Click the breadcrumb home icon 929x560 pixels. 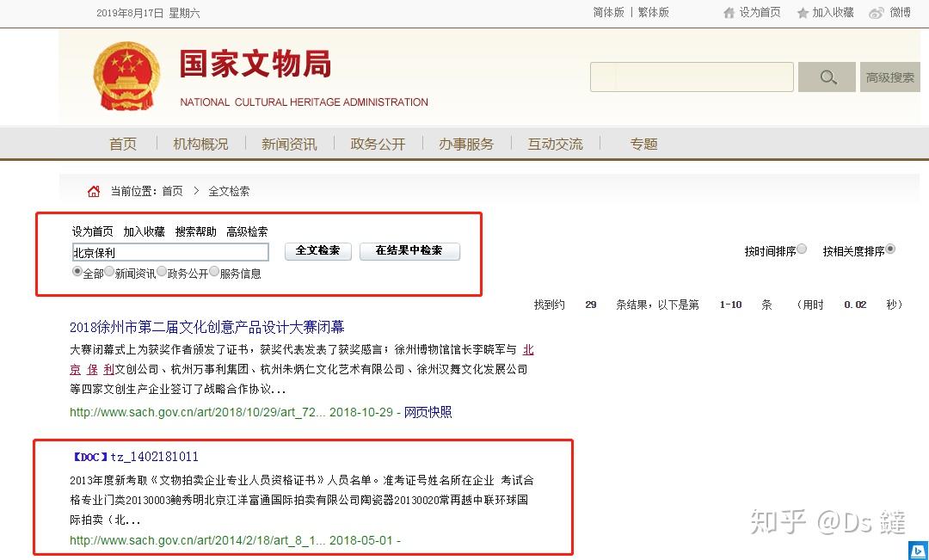point(93,191)
